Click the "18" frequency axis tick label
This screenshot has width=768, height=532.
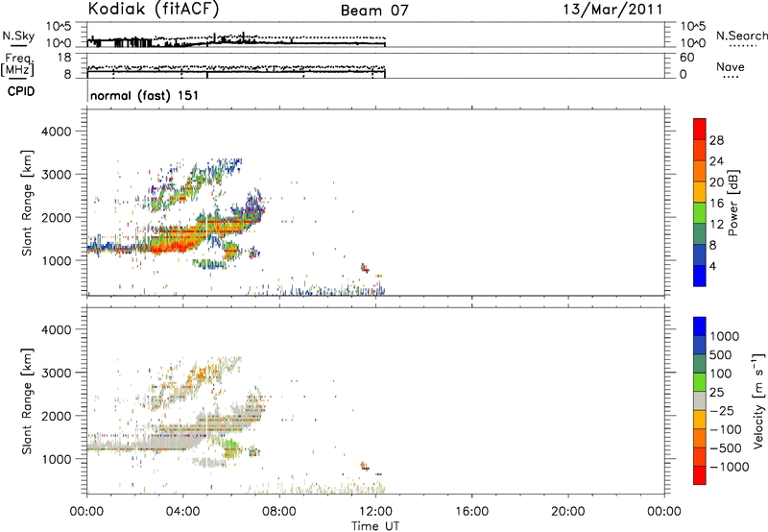tap(64, 58)
